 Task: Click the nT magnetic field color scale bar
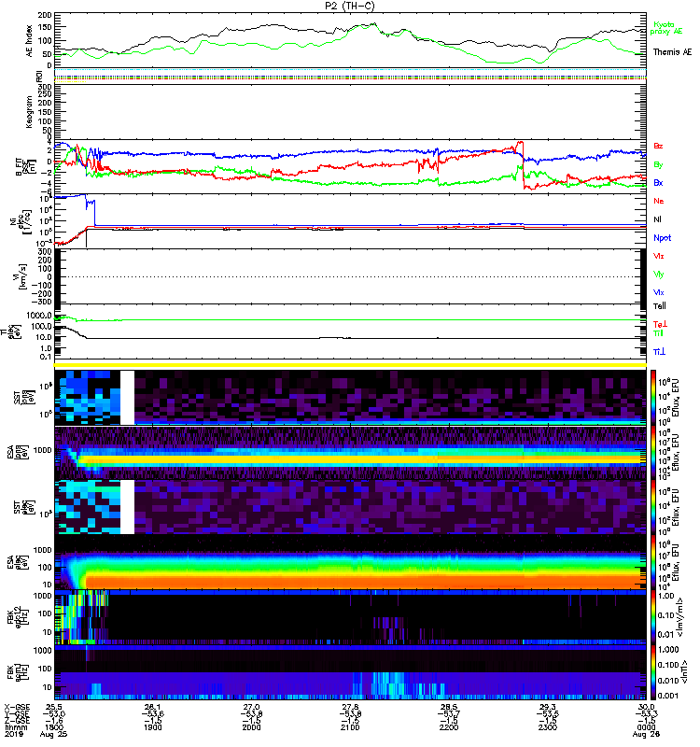(653, 672)
